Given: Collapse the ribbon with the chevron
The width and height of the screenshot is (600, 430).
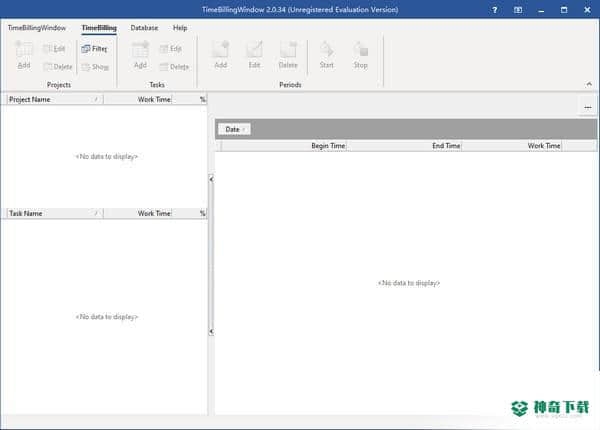Looking at the screenshot, I should point(589,84).
